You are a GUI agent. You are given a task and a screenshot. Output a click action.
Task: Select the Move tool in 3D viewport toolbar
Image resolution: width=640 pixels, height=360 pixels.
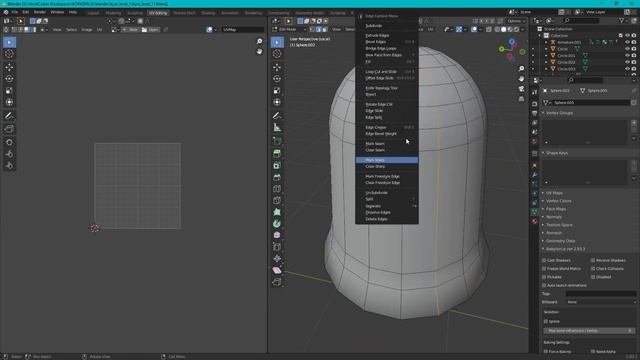(x=277, y=67)
